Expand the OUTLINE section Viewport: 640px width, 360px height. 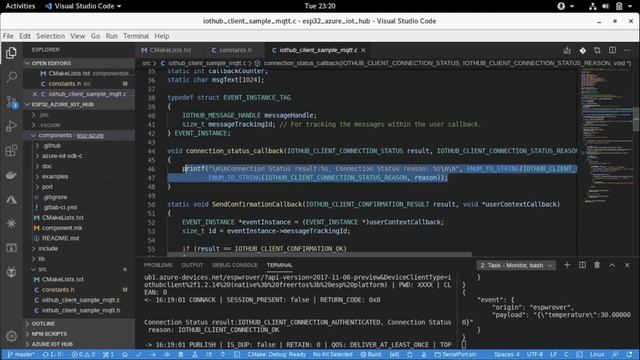click(78, 323)
